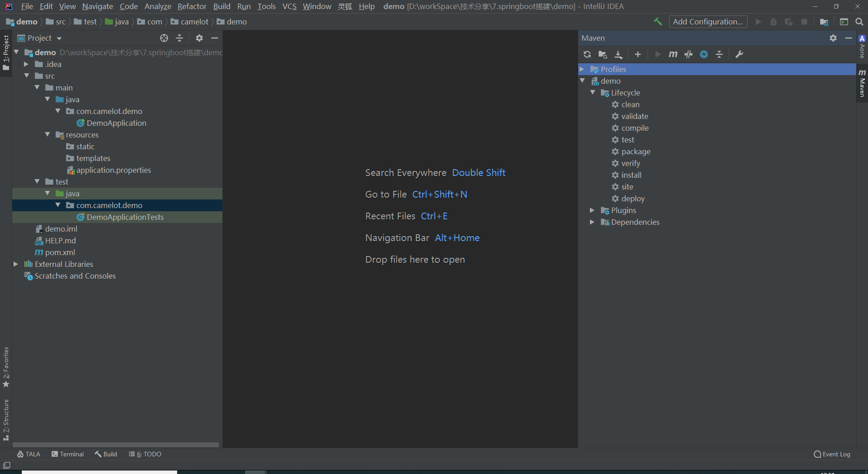Click Run with Coverage icon
Viewport: 868px width, 474px height.
coord(789,22)
